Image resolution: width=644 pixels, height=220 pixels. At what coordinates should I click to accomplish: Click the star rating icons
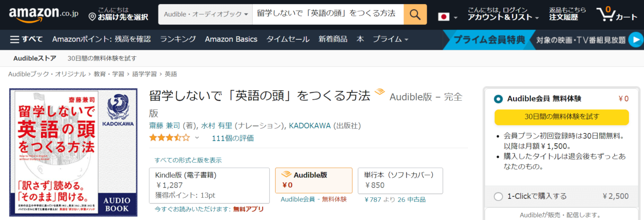[169, 137]
